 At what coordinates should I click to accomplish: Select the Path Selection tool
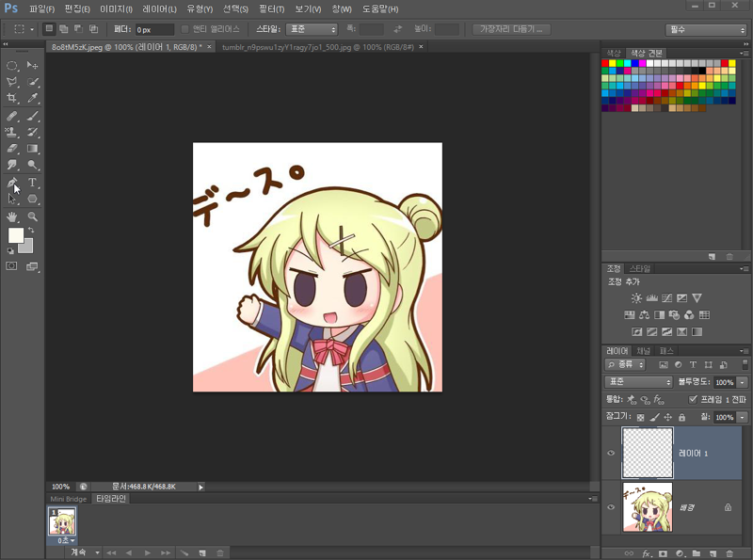click(x=12, y=199)
